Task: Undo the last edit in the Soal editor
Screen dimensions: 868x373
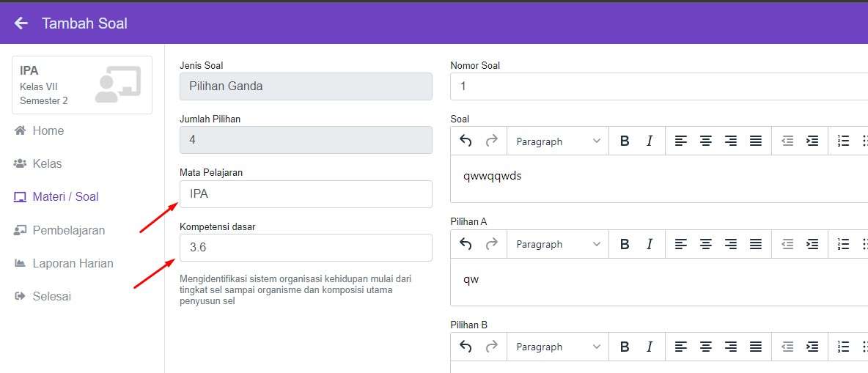Action: pos(466,141)
